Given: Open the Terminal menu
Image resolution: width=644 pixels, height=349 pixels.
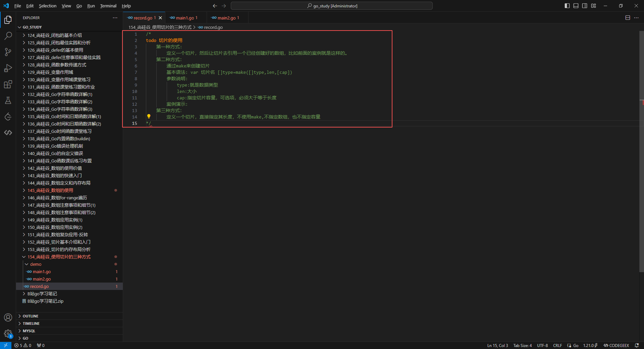Looking at the screenshot, I should click(108, 6).
